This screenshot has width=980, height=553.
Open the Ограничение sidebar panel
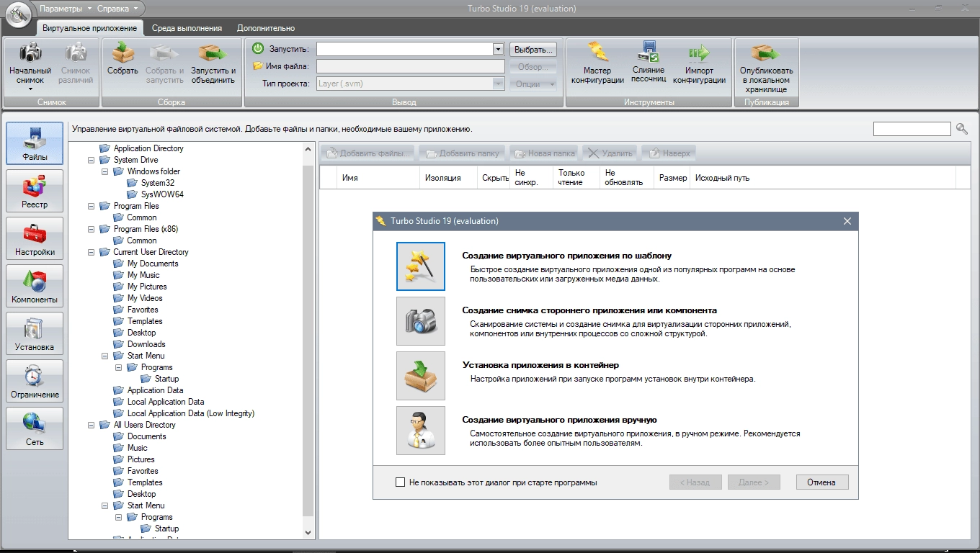35,381
